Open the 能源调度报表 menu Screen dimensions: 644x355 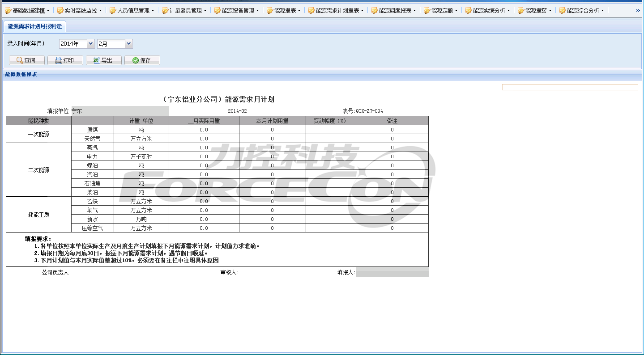[395, 10]
